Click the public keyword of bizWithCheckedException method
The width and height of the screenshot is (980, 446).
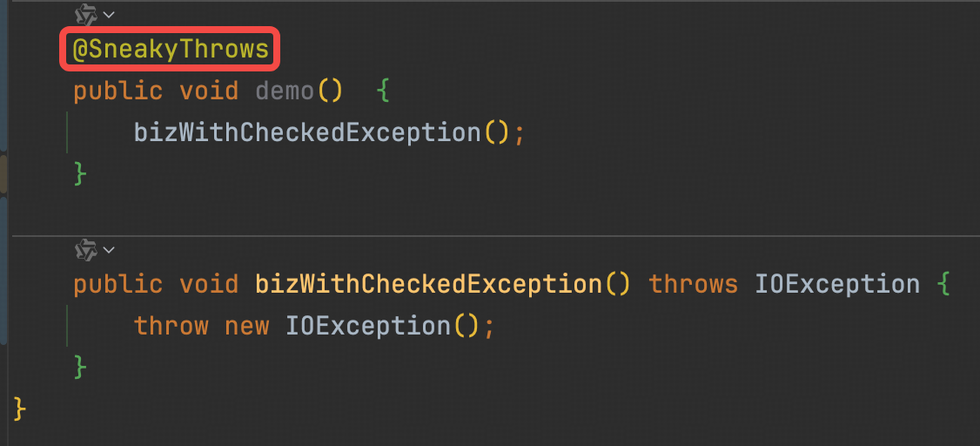pos(117,285)
